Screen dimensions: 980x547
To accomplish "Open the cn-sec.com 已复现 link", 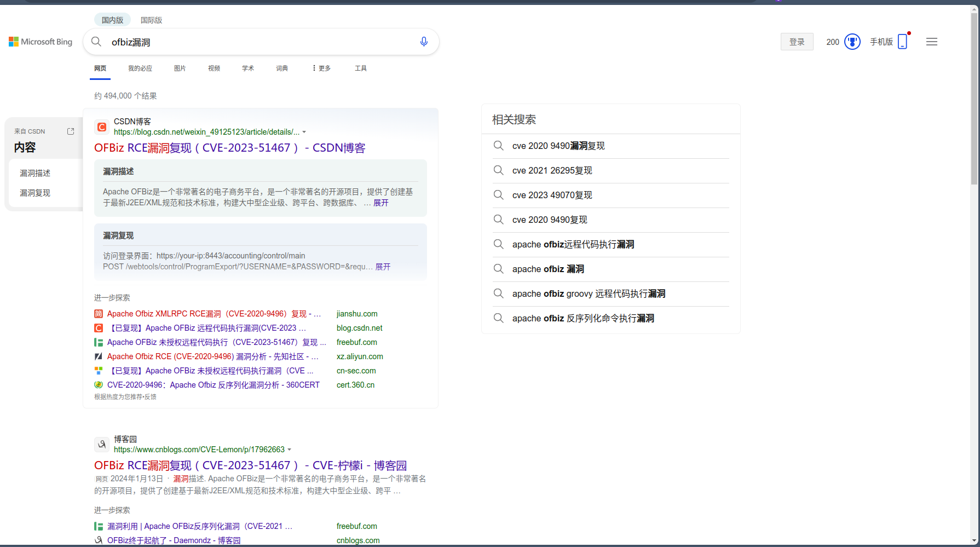I will (x=211, y=371).
